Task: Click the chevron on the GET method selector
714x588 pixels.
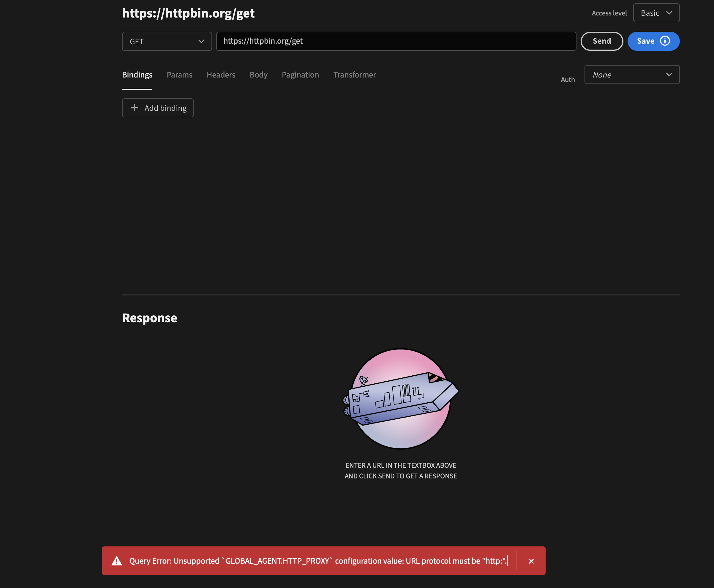Action: pos(201,41)
